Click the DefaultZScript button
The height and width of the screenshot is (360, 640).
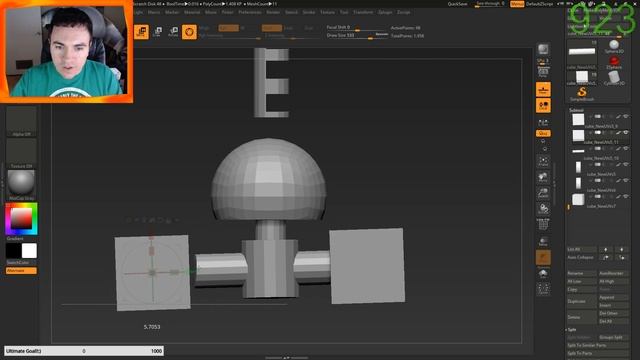pyautogui.click(x=539, y=4)
